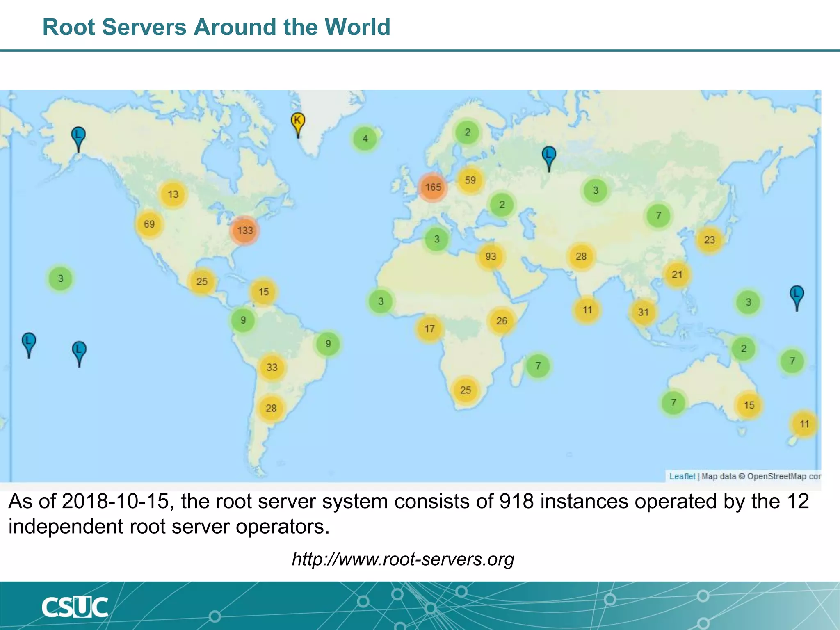Open the 3 cluster on West African coast
The width and height of the screenshot is (840, 630).
click(x=381, y=301)
